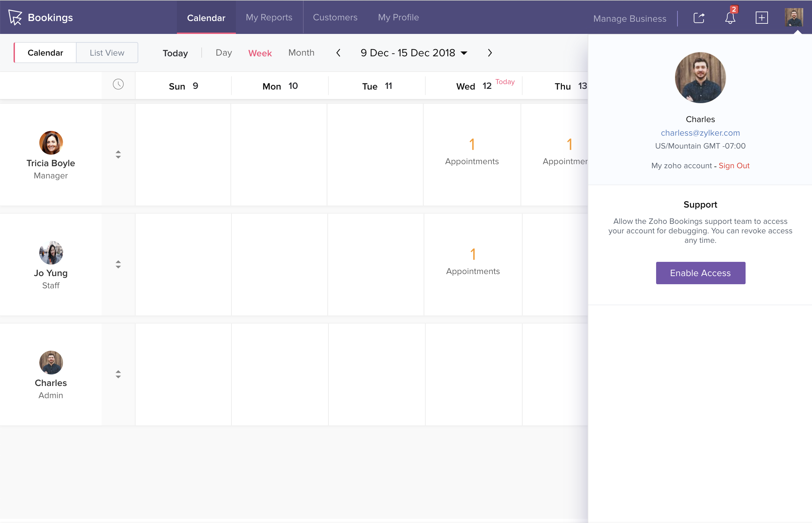Click the Bookings logo icon
Screen dimensions: 812x523
[15, 17]
